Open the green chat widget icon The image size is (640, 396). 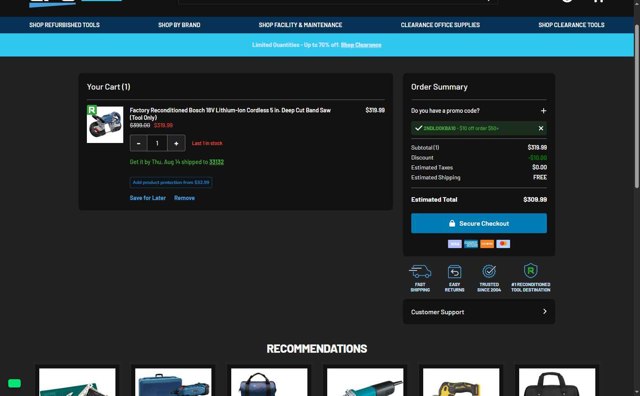coord(14,383)
